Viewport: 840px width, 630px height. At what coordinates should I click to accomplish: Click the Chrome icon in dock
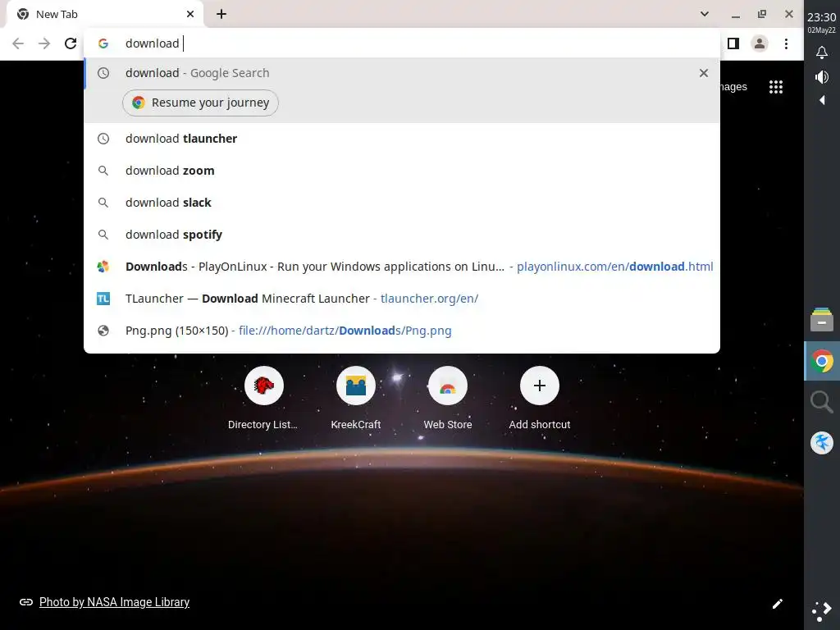point(822,361)
